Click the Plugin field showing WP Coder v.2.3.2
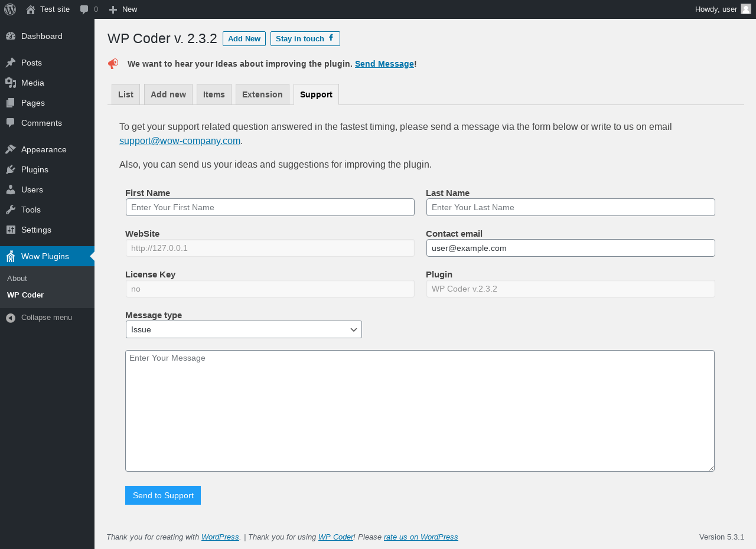 571,289
